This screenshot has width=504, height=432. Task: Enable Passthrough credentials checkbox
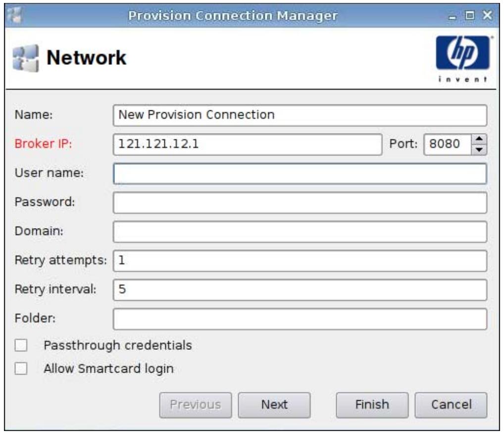pos(21,345)
